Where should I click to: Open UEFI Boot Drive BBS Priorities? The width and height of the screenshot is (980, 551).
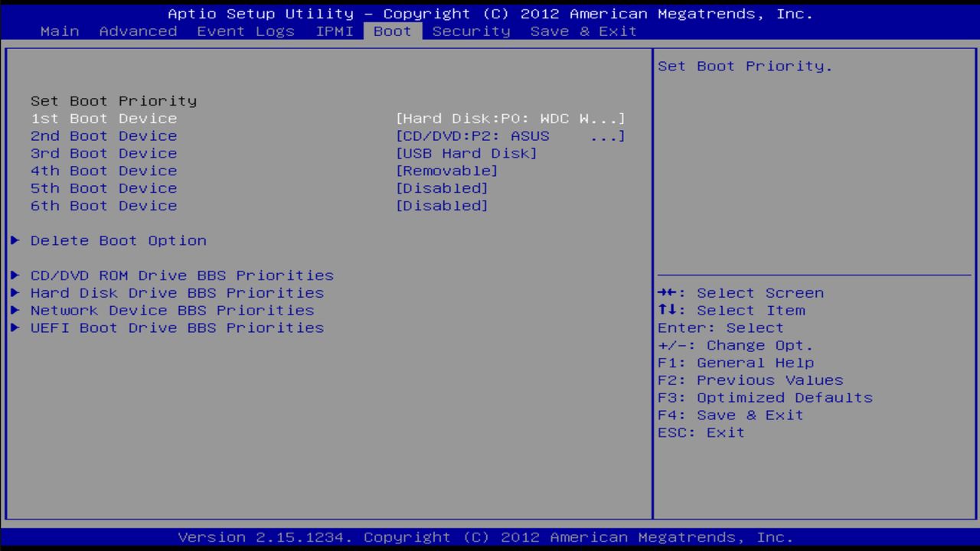(x=177, y=328)
